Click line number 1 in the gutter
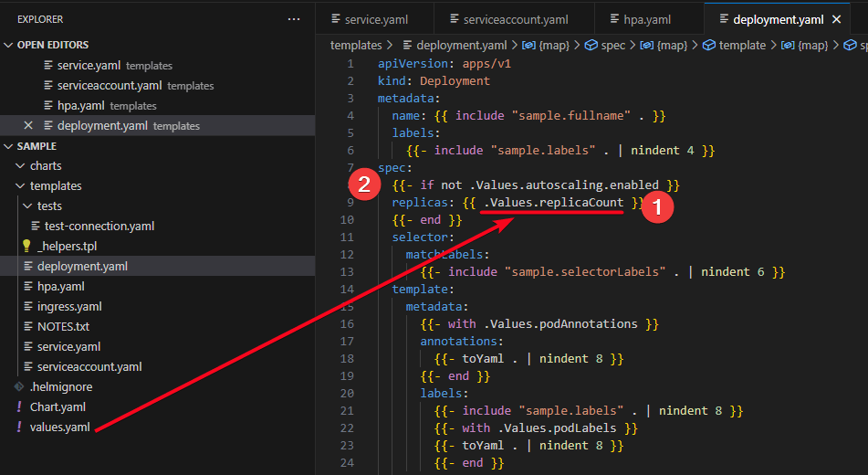Image resolution: width=868 pixels, height=475 pixels. 350,64
